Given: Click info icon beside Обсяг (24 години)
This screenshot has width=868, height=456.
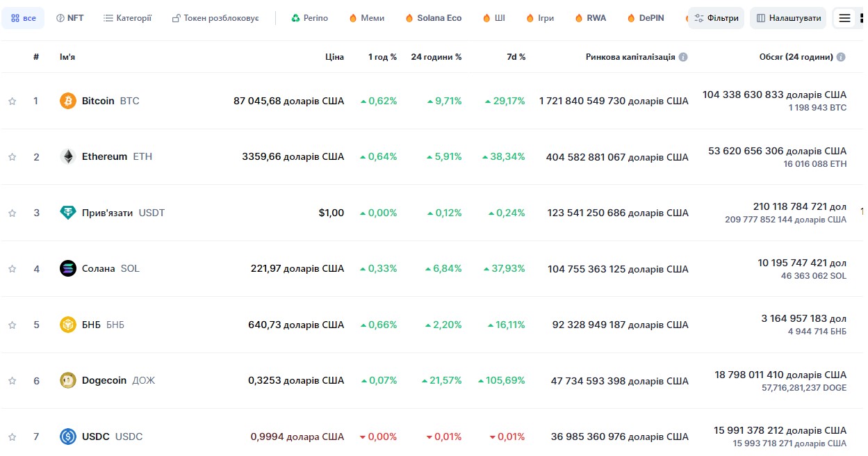Looking at the screenshot, I should pos(841,57).
